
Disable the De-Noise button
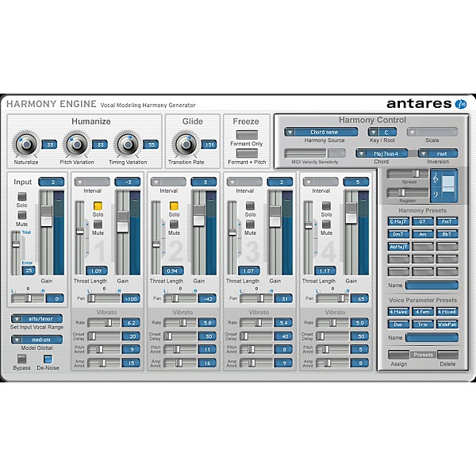[48, 359]
